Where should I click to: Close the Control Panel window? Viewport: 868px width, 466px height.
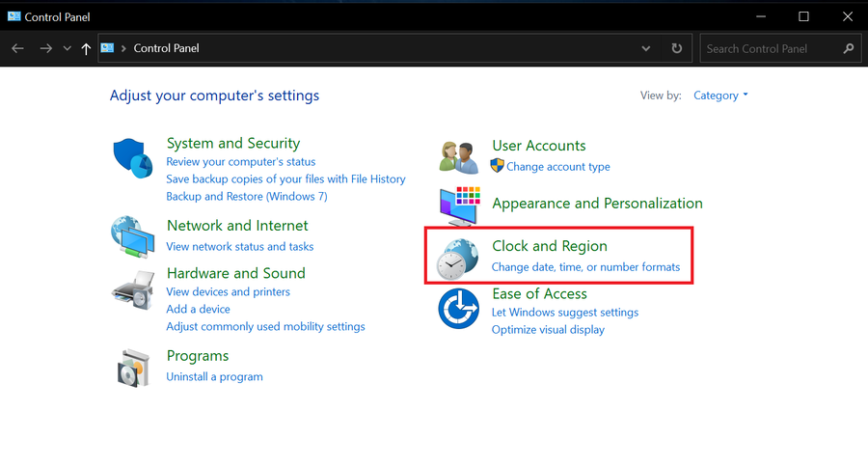pos(848,16)
